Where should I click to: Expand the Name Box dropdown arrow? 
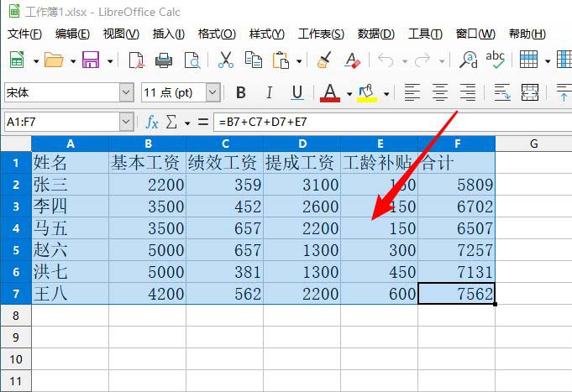[126, 122]
